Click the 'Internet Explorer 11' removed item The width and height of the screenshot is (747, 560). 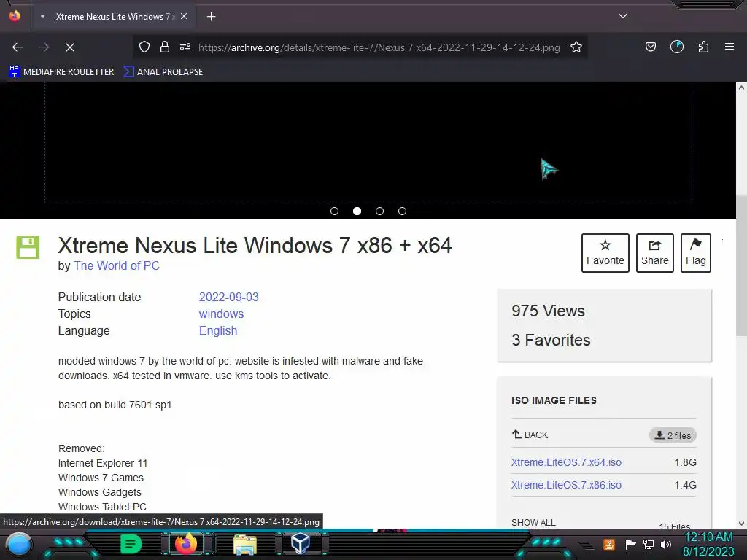pos(102,463)
